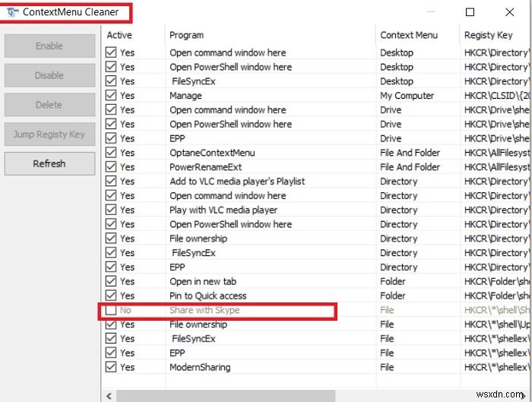Select the 'Share with Skype' row text
This screenshot has height=402, width=532.
click(x=204, y=310)
